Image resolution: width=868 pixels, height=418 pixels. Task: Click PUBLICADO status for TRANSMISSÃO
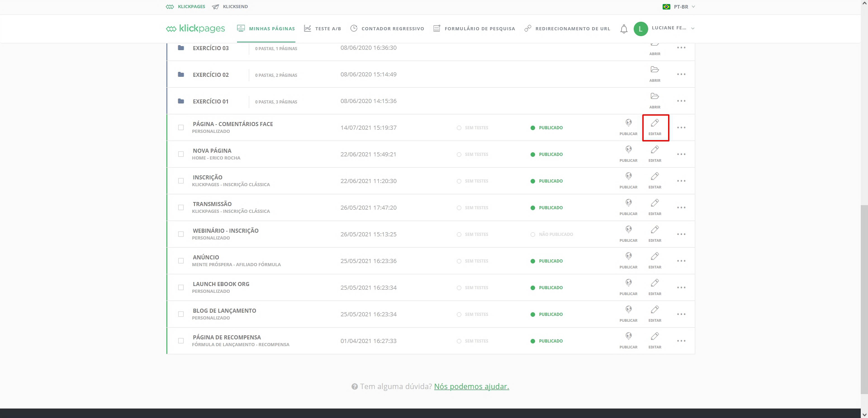point(547,208)
